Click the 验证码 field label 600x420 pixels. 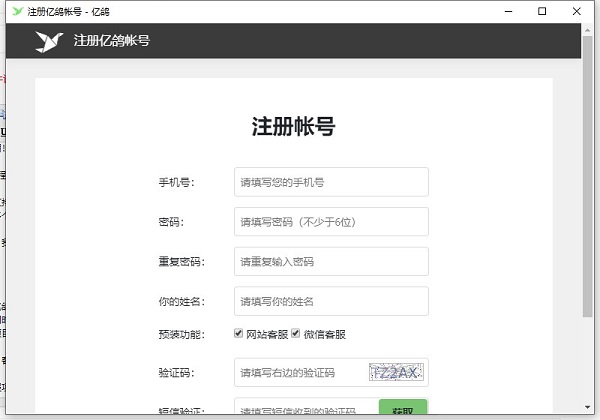[176, 373]
